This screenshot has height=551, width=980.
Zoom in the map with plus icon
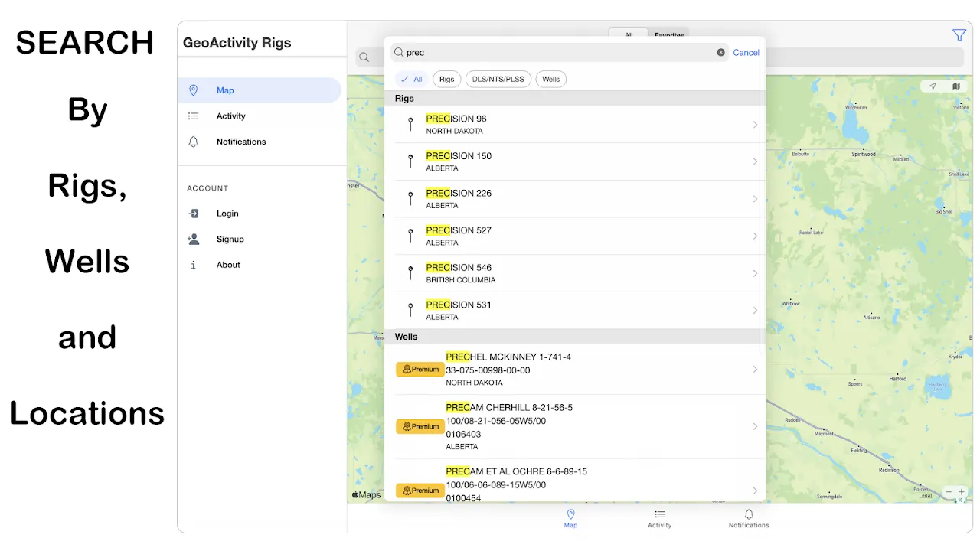(x=962, y=492)
